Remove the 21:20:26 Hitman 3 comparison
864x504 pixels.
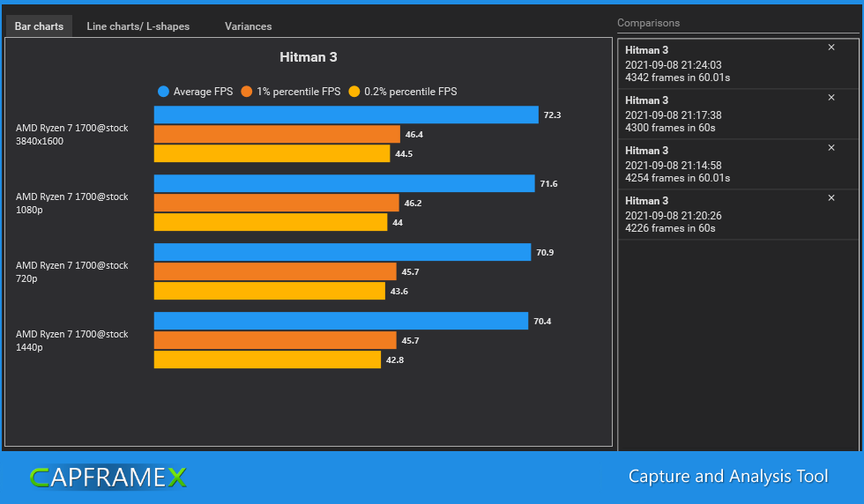(830, 197)
